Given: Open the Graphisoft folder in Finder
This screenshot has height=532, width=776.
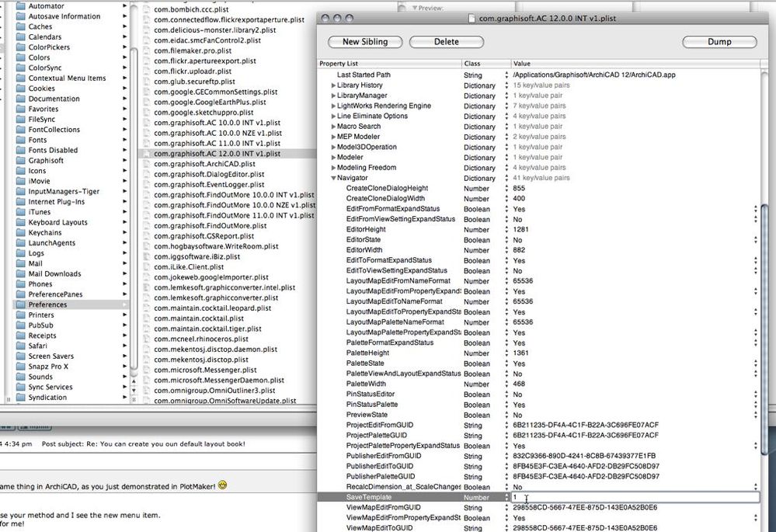Looking at the screenshot, I should 46,160.
